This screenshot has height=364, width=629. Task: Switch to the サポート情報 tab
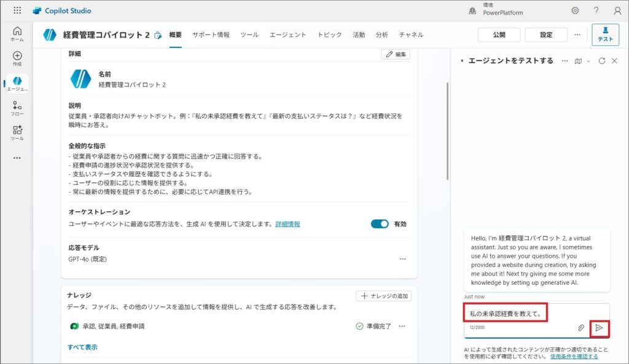pos(211,35)
